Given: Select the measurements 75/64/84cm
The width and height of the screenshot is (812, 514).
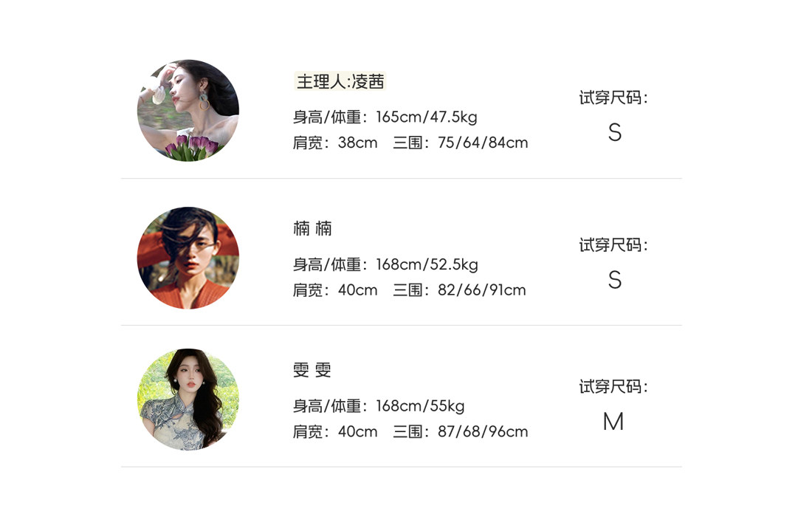Looking at the screenshot, I should pos(483,143).
